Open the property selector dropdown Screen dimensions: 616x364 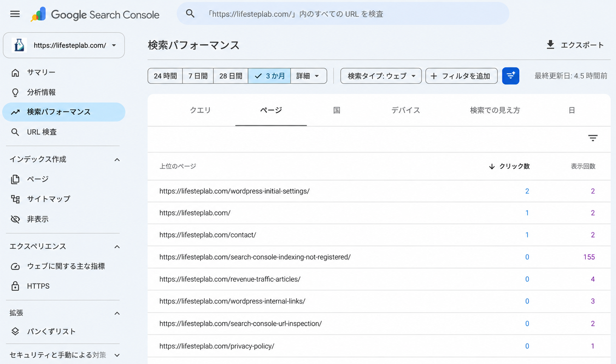coord(64,45)
